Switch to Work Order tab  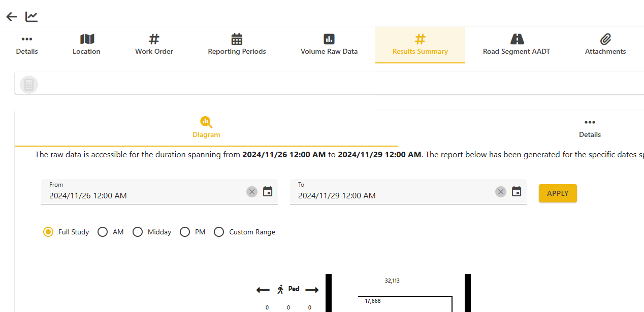pyautogui.click(x=154, y=45)
